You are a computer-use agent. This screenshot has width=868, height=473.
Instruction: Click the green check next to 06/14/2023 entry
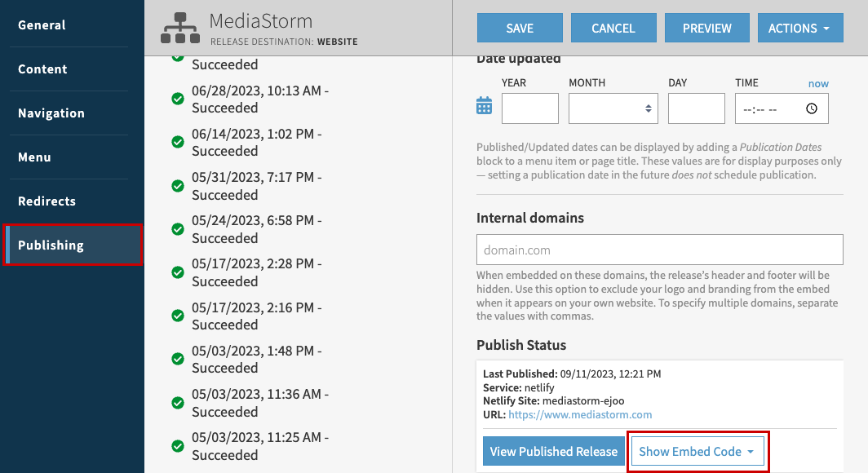point(178,142)
